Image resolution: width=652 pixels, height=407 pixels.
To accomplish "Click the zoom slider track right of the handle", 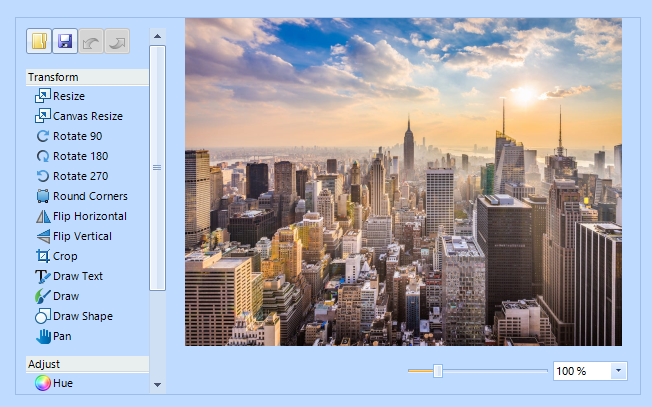I will click(x=495, y=370).
